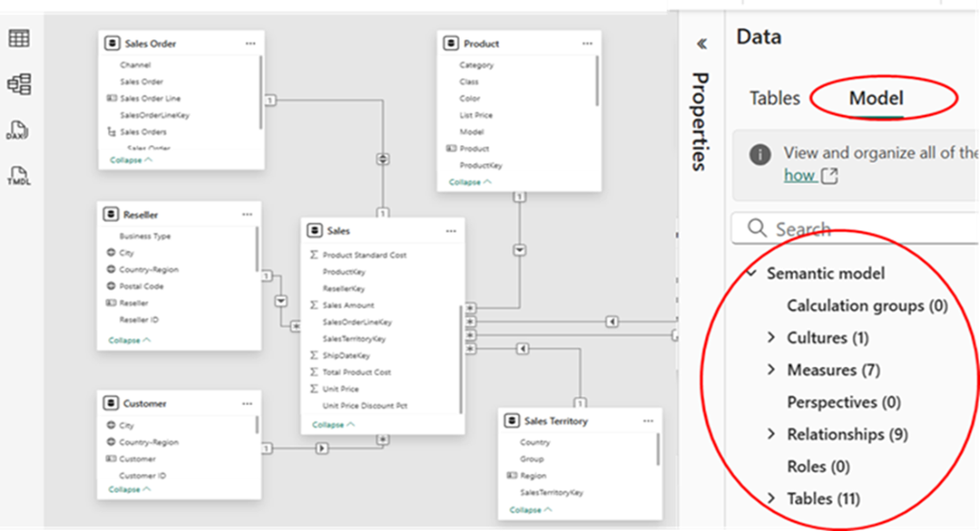The width and height of the screenshot is (980, 531).
Task: Open more options on Product table card
Action: [587, 44]
